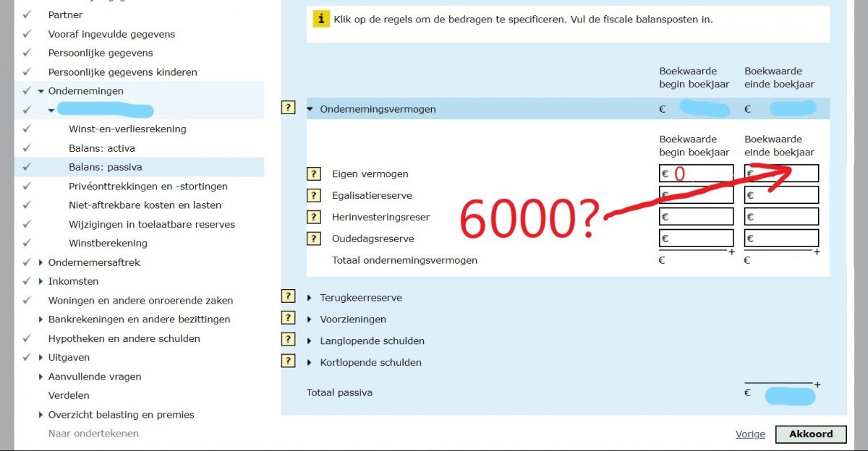This screenshot has width=868, height=451.
Task: Show help for Langlopende schulden
Action: click(289, 340)
